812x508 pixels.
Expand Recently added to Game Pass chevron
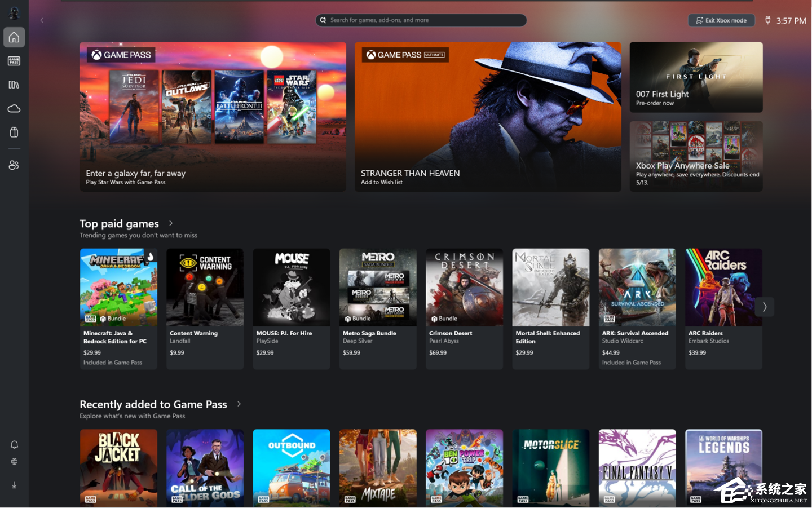239,404
